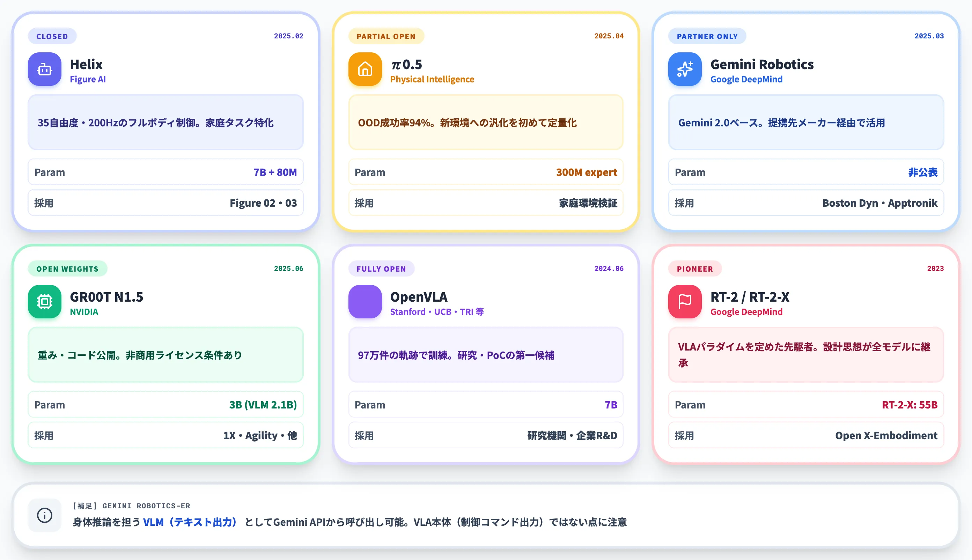Click the Helix robot icon

pos(45,69)
